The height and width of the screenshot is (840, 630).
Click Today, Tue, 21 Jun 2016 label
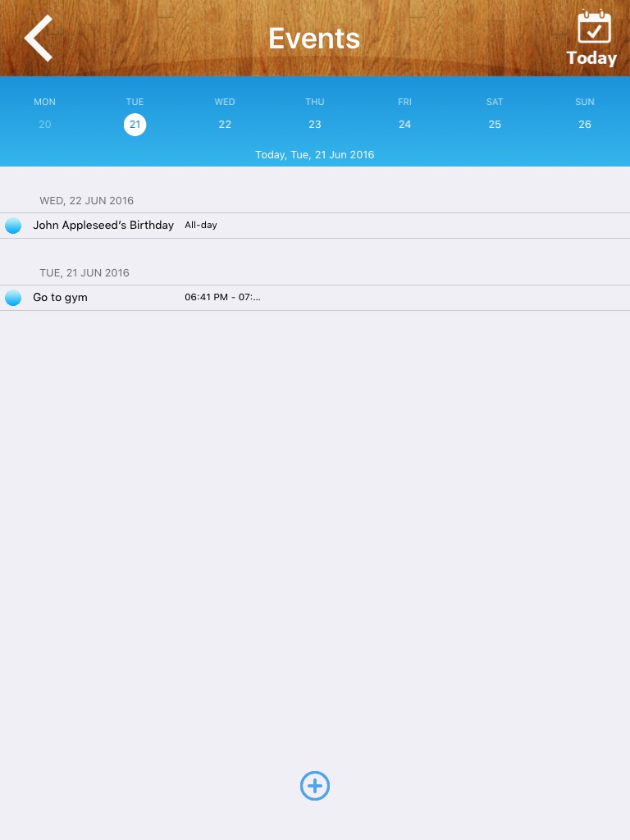click(315, 155)
